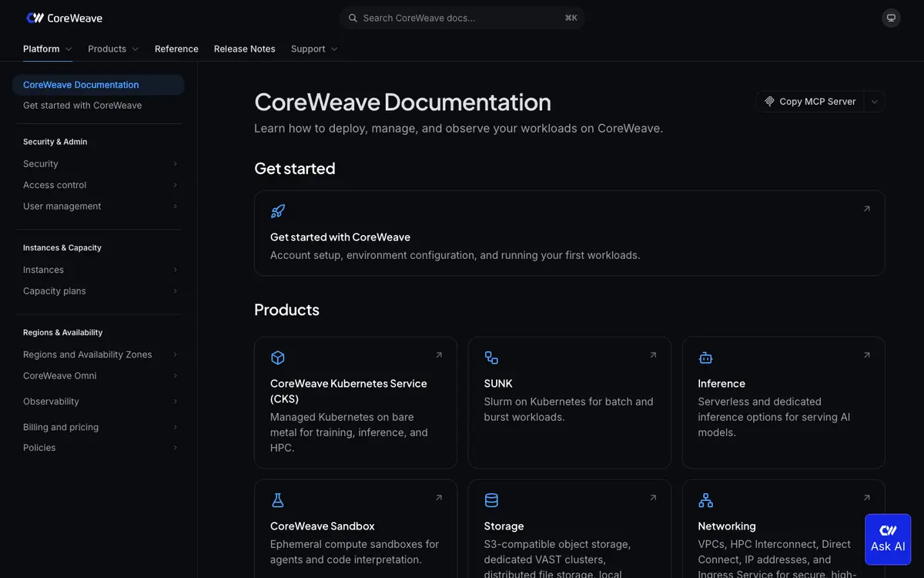Open the CoreWeave Kubernetes Service (CKS) card title

click(349, 391)
